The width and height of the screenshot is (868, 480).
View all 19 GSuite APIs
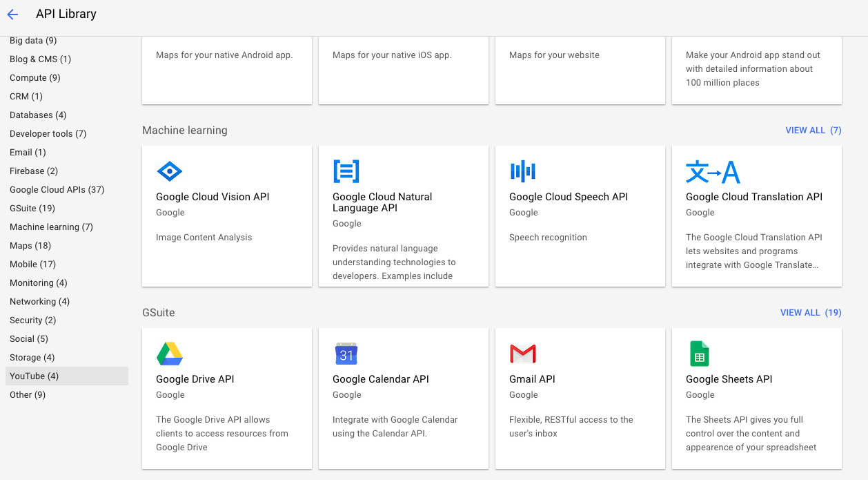811,313
